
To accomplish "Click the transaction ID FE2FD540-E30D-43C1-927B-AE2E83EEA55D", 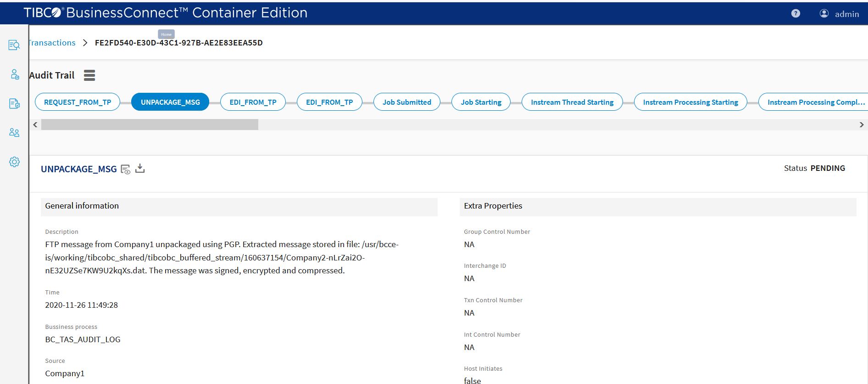I will pos(179,43).
